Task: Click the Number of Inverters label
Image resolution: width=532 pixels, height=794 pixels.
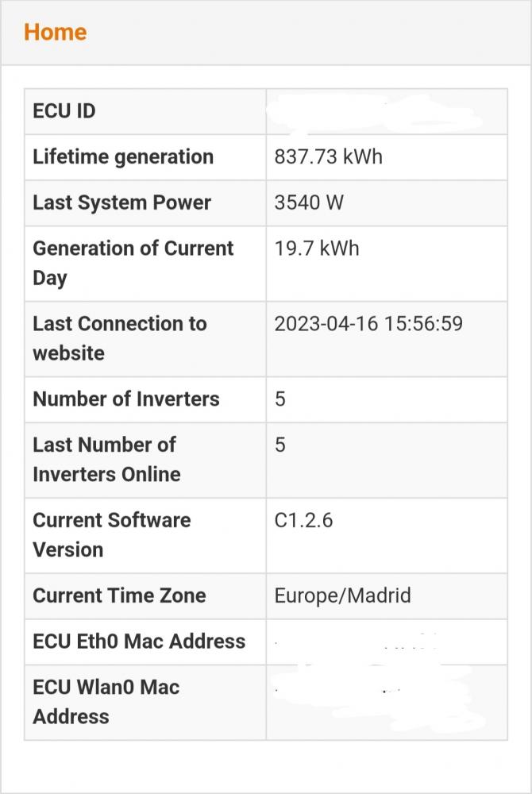Action: click(126, 399)
